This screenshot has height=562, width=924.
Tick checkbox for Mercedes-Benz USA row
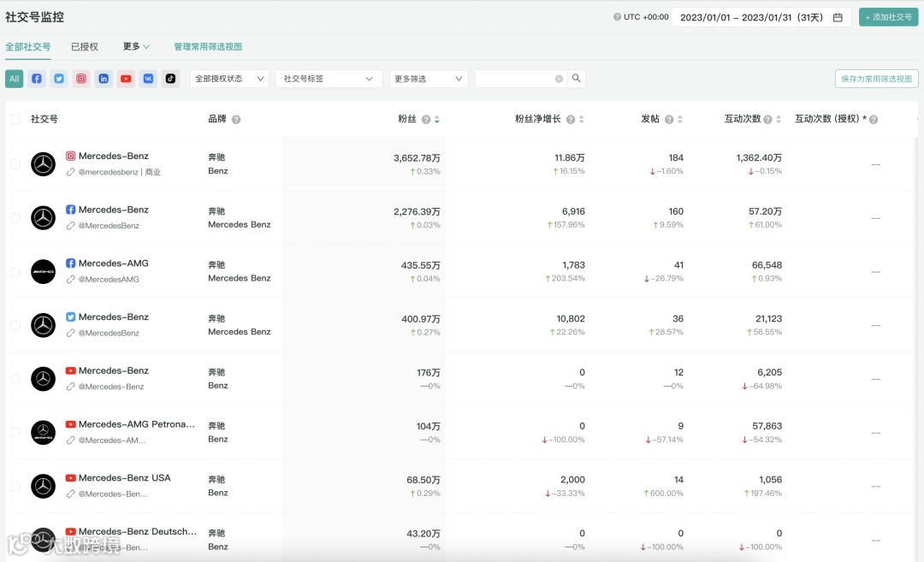[15, 486]
